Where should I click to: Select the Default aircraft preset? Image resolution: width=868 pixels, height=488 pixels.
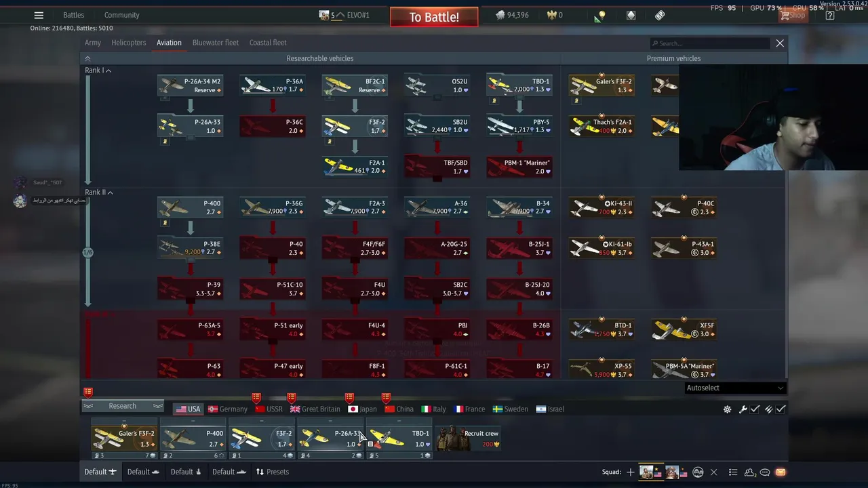coord(100,472)
